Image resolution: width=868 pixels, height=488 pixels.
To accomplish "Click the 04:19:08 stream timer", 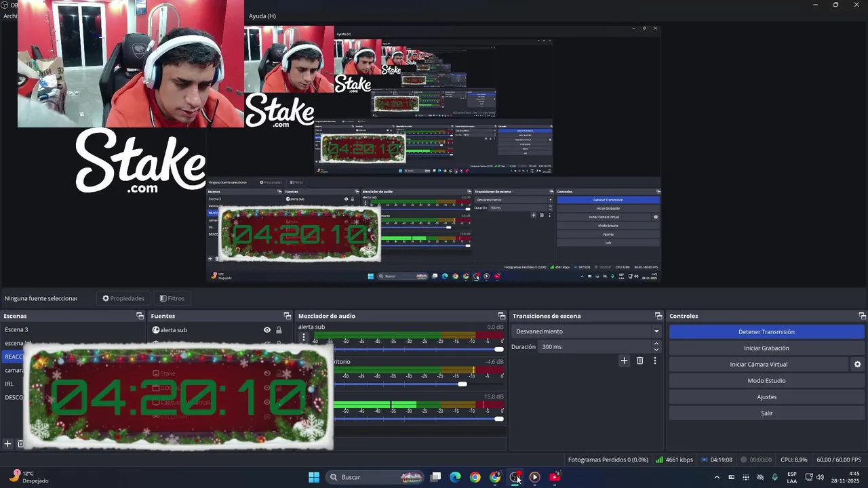I will [x=722, y=460].
